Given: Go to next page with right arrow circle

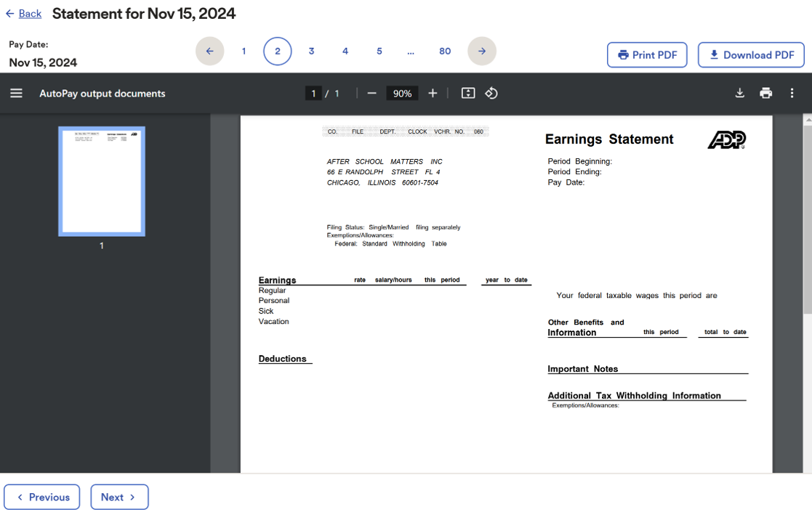Looking at the screenshot, I should click(x=482, y=51).
